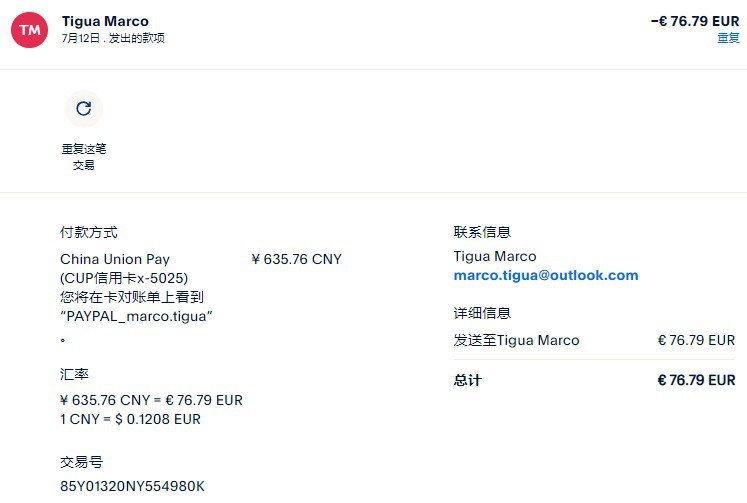Open the marco.tigua@outlook.com email link
This screenshot has width=747, height=503.
[545, 275]
